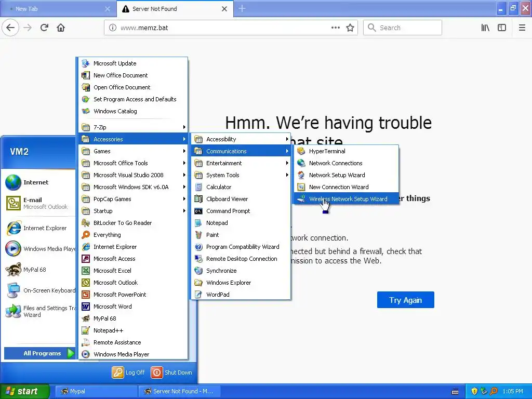
Task: Open the browser hamburger menu
Action: [x=522, y=28]
